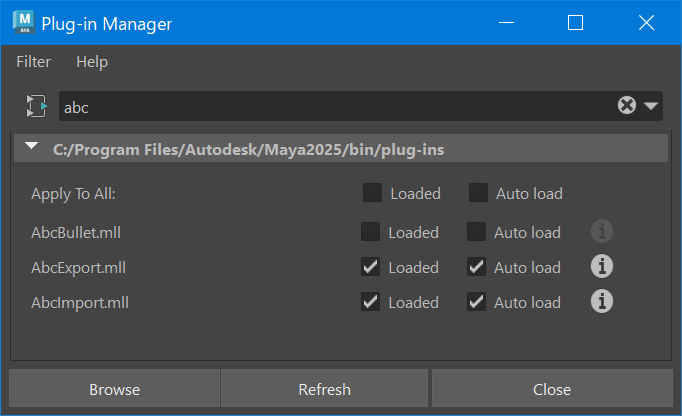Tick the Apply To All Loaded checkbox
This screenshot has width=682, height=416.
coord(372,193)
